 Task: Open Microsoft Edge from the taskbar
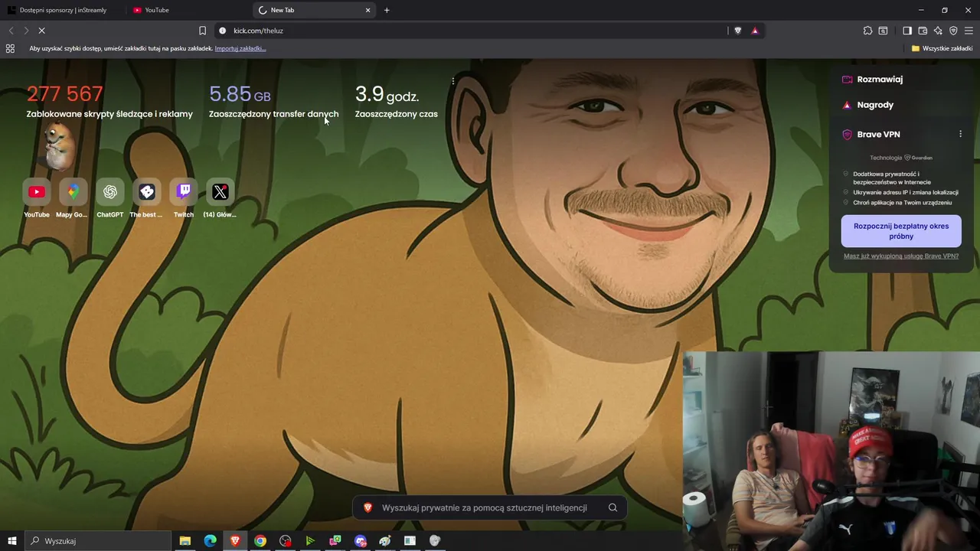(210, 541)
